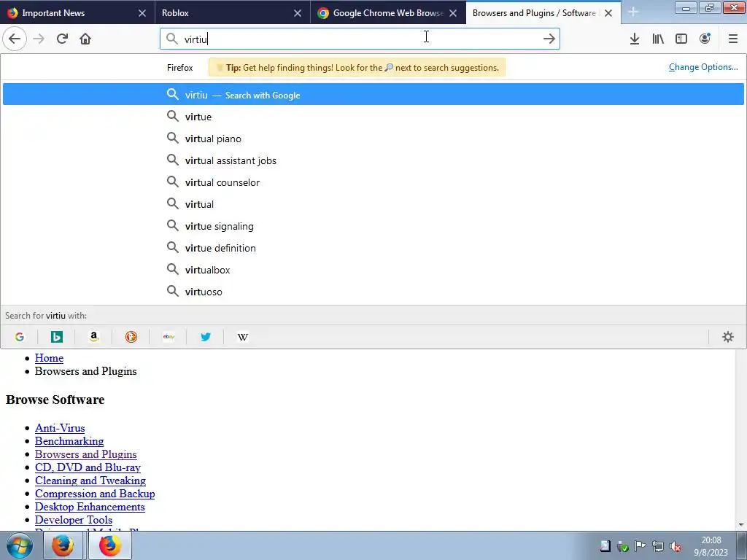Choose 'virtual assistant jobs' suggestion
This screenshot has width=747, height=560.
[373, 160]
